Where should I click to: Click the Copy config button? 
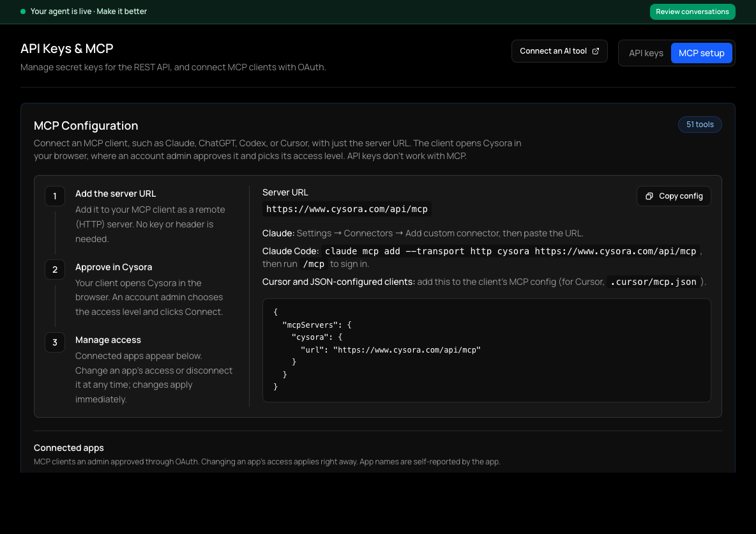tap(674, 196)
